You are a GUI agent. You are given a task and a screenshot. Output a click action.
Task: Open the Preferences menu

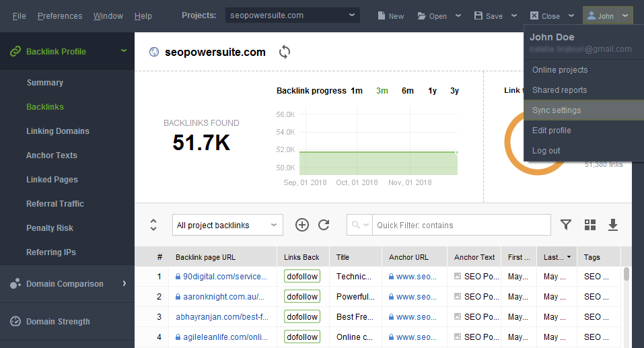tap(60, 16)
